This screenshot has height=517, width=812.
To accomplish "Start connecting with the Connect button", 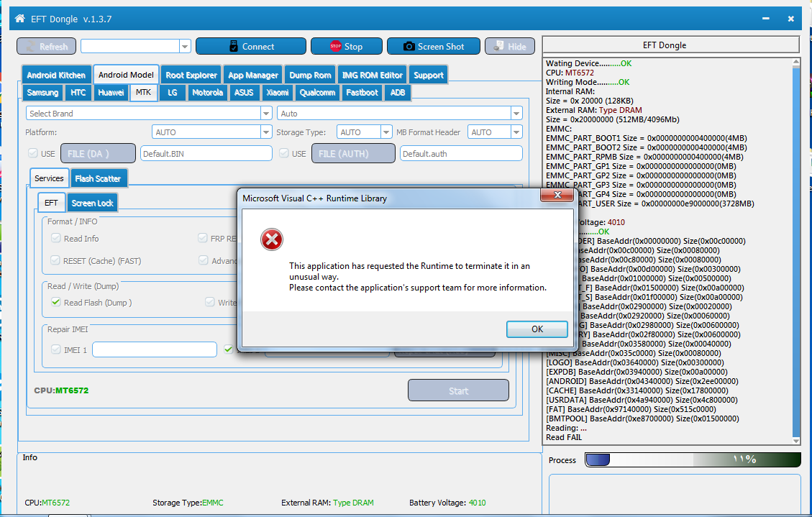I will point(250,46).
